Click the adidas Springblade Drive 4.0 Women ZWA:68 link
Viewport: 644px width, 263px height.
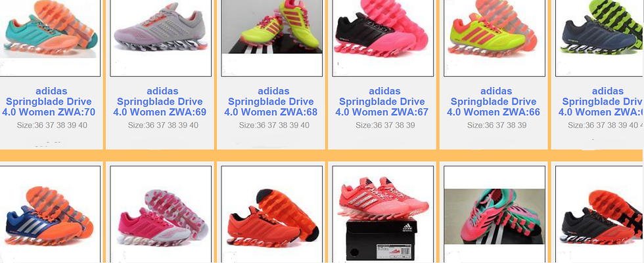pos(271,101)
